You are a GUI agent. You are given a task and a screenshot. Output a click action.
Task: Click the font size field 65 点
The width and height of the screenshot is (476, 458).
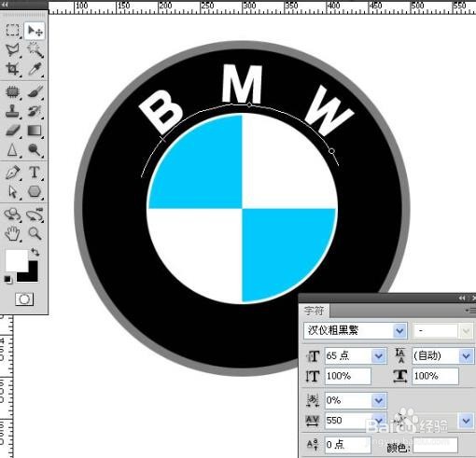[x=348, y=355]
